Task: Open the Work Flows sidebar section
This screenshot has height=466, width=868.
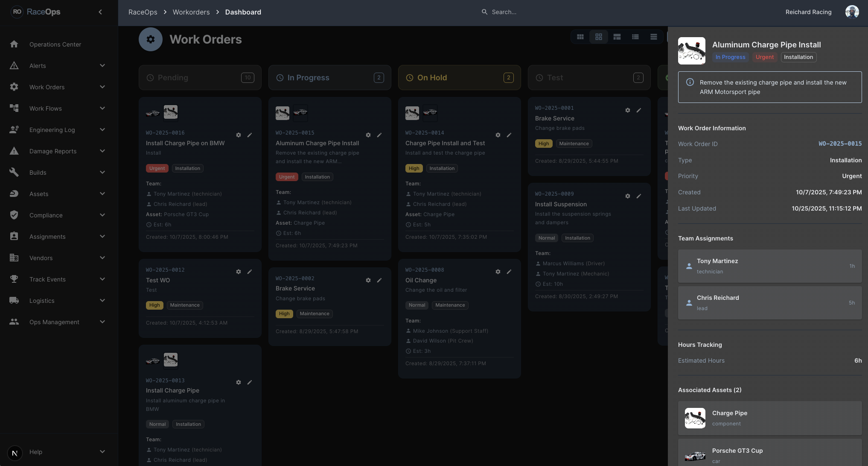Action: (45, 108)
